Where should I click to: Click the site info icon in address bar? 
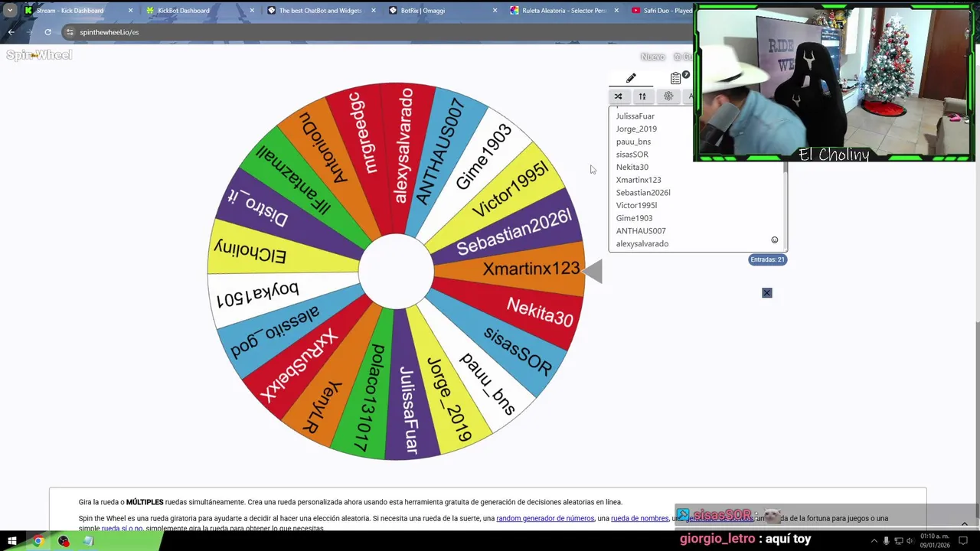coord(70,32)
